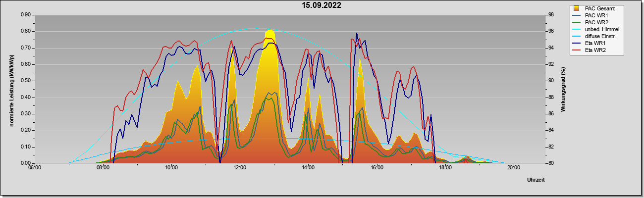Image resolution: width=644 pixels, height=198 pixels.
Task: Select the PAC WR1 legend entry
Action: pos(595,15)
